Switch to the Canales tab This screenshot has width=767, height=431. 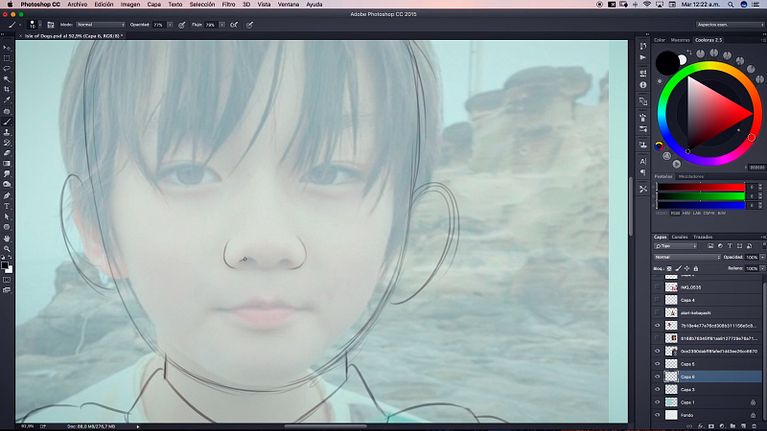tap(679, 237)
